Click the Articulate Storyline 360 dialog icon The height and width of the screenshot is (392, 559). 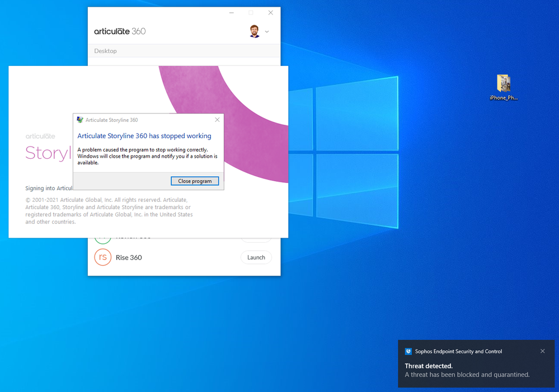pyautogui.click(x=80, y=120)
